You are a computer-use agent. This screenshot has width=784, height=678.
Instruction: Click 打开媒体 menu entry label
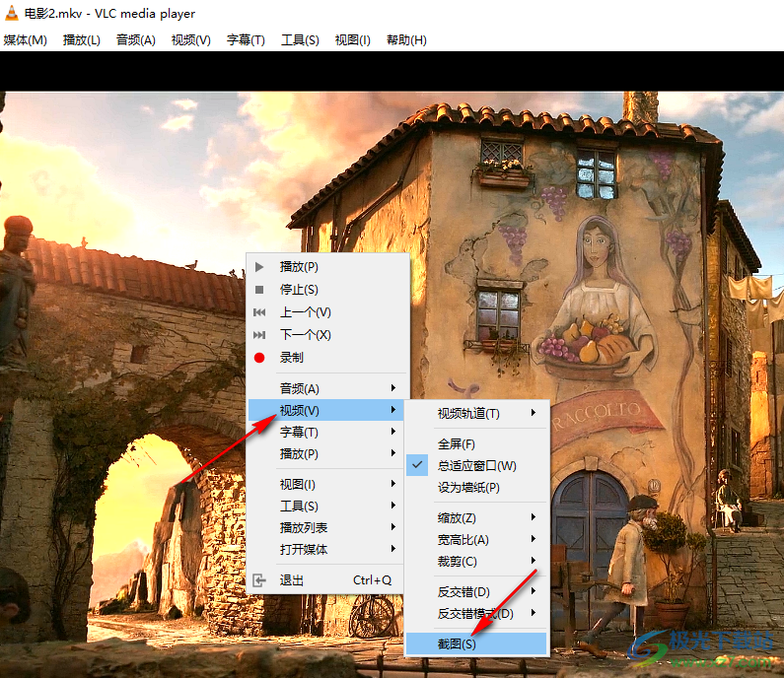coord(304,549)
